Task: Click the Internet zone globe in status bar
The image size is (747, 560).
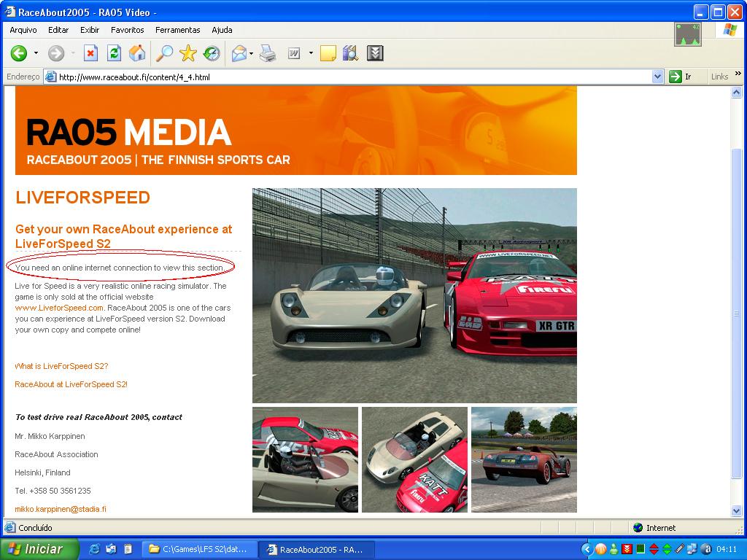Action: tap(638, 528)
